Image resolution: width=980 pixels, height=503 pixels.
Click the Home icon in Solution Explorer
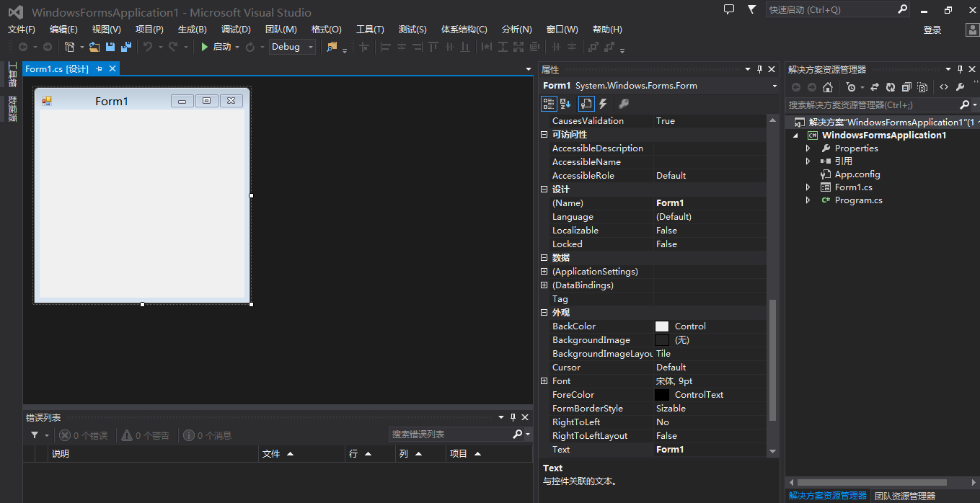tap(828, 87)
